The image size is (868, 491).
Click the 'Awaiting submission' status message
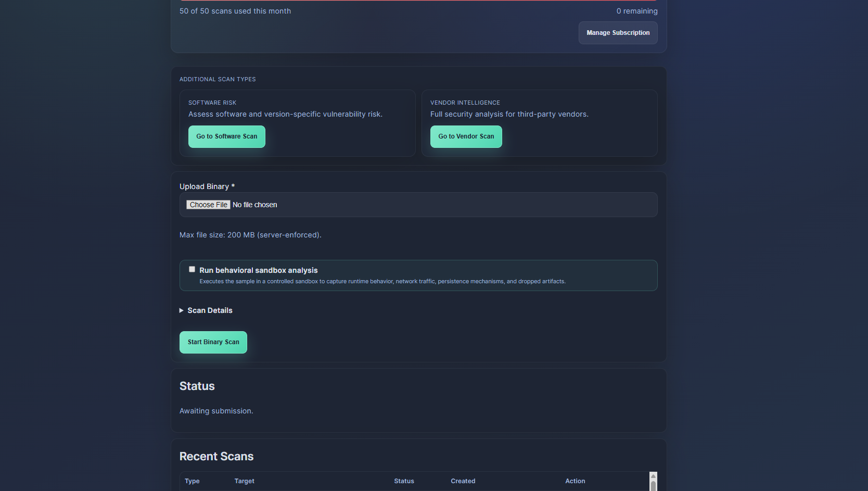tap(216, 411)
